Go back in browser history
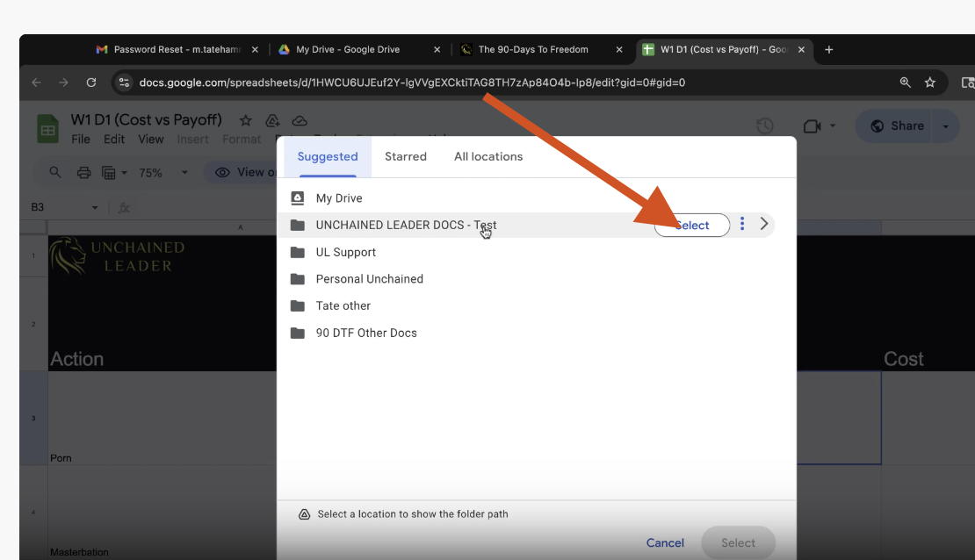This screenshot has height=560, width=975. [x=36, y=83]
